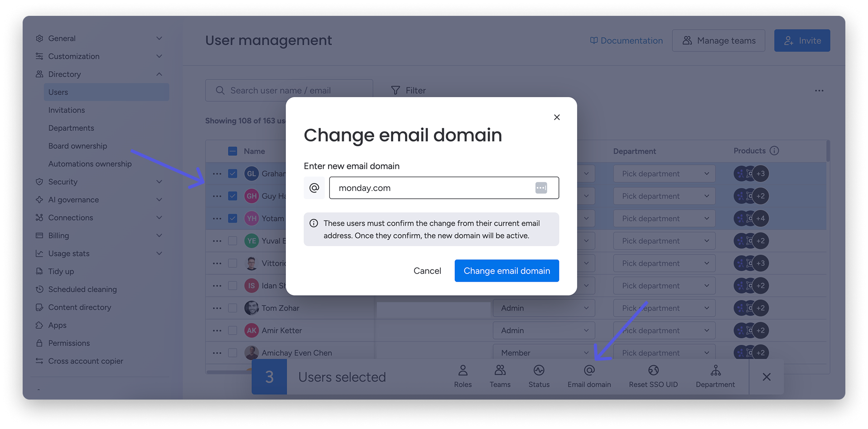Click the Manage teams button
Screen dimensions: 868x429
(719, 41)
